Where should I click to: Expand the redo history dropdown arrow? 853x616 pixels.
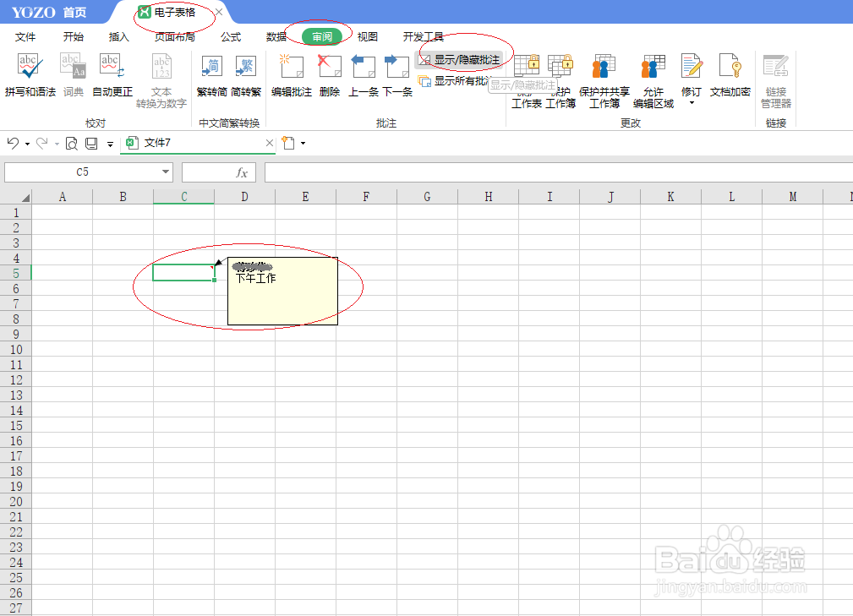(57, 144)
